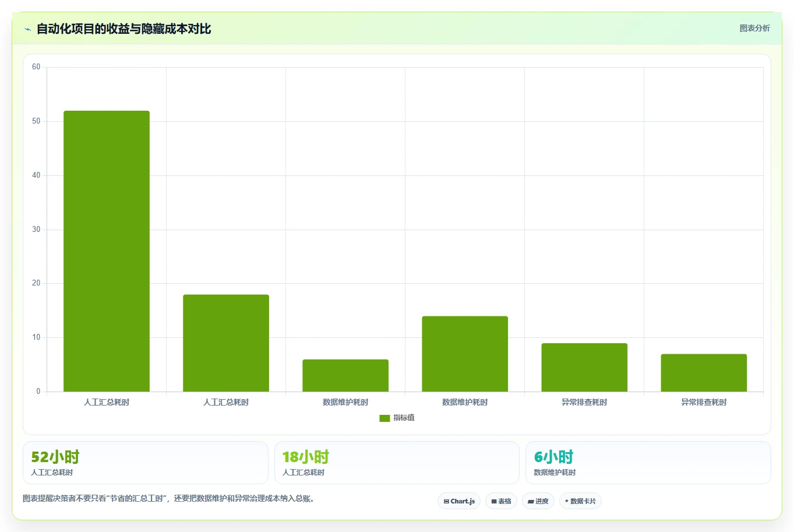794x532 pixels.
Task: Click the lightning icon beside the chart title
Action: (x=27, y=29)
